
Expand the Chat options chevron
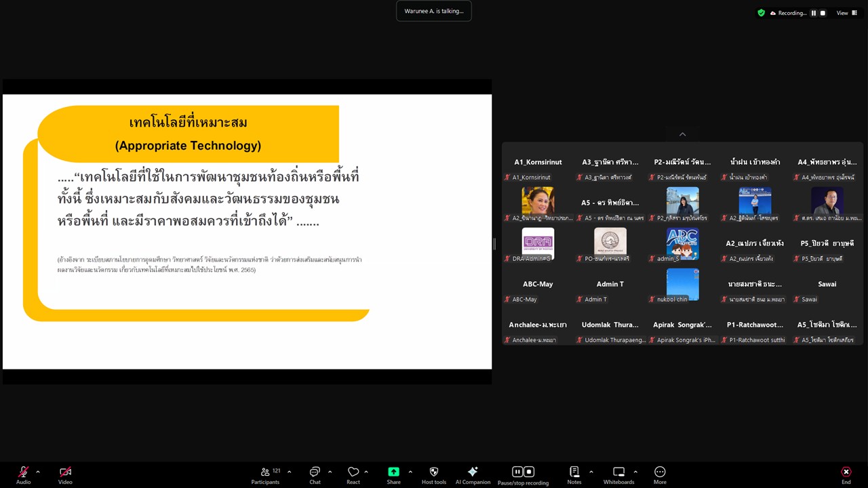[x=330, y=472]
